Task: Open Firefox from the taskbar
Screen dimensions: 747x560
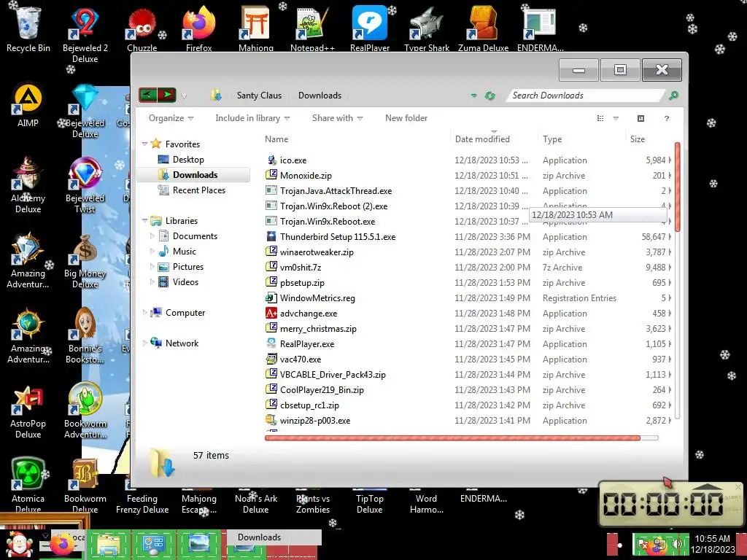Action: click(63, 544)
